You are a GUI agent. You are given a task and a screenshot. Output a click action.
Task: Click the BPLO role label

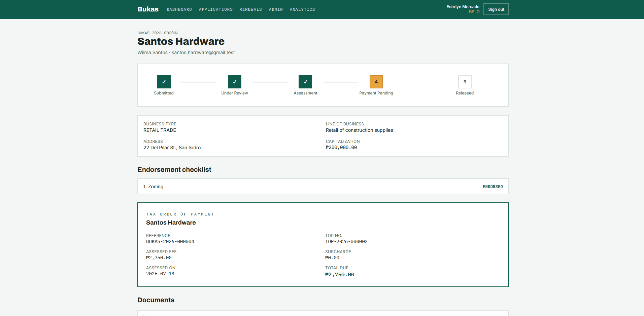click(474, 12)
